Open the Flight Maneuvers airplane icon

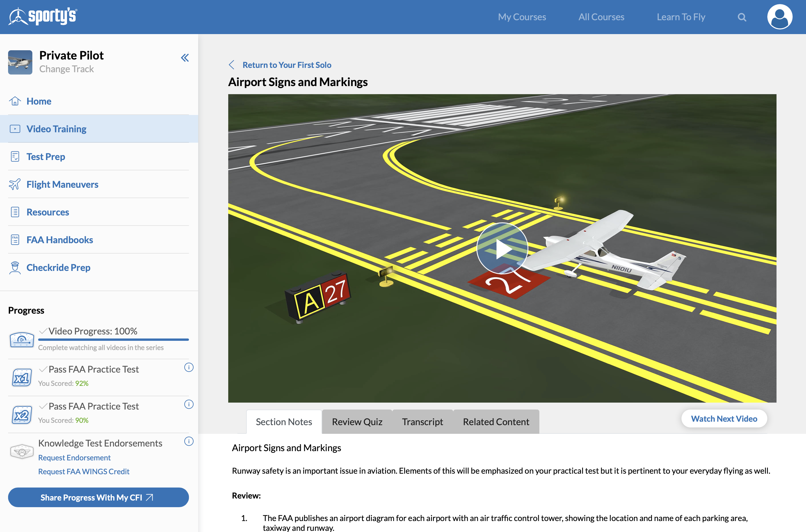pyautogui.click(x=15, y=184)
